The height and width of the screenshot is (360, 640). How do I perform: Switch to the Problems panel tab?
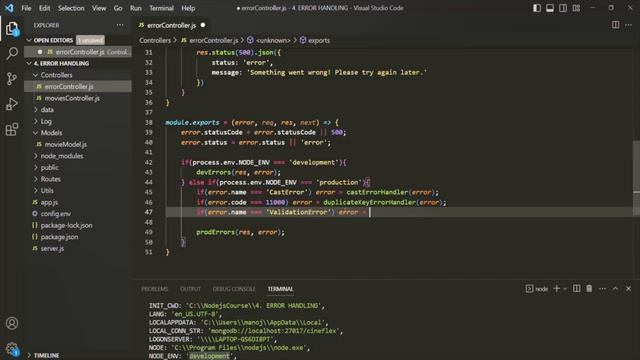click(x=155, y=289)
